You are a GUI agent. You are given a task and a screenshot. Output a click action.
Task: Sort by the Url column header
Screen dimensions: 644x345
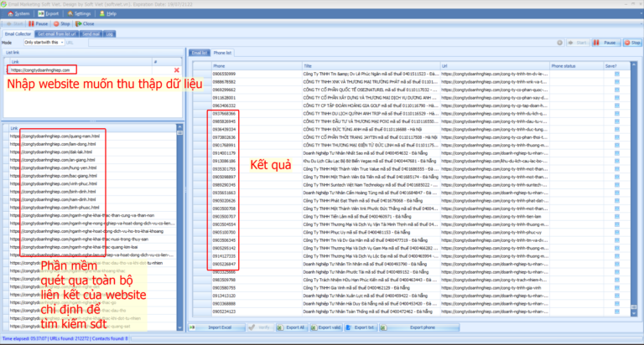click(495, 65)
